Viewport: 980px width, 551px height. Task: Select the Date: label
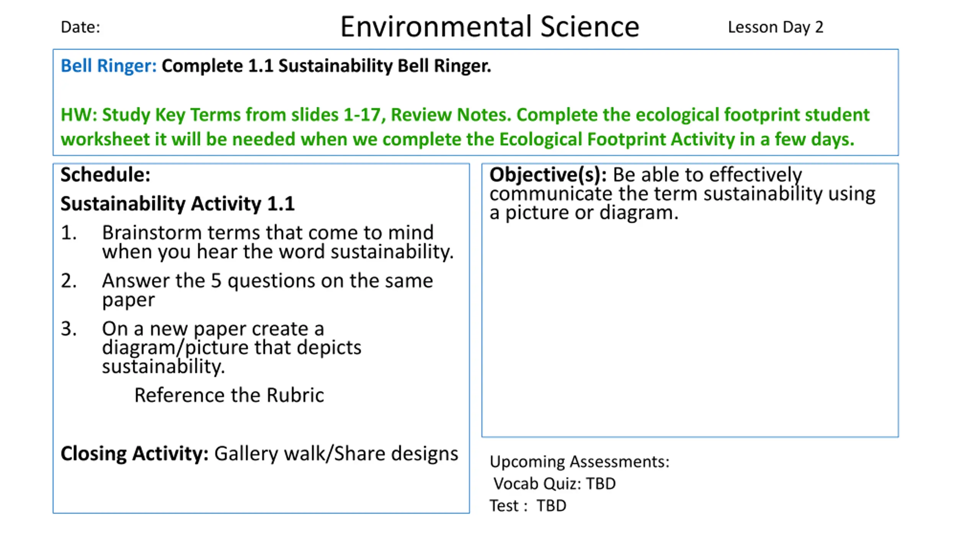pos(80,27)
